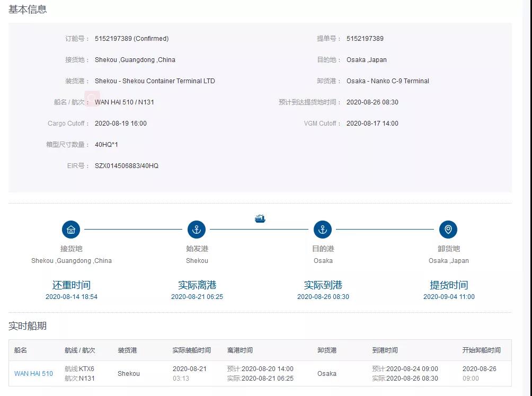
Task: Click the anchor icon above 始发港
Action: tap(197, 230)
